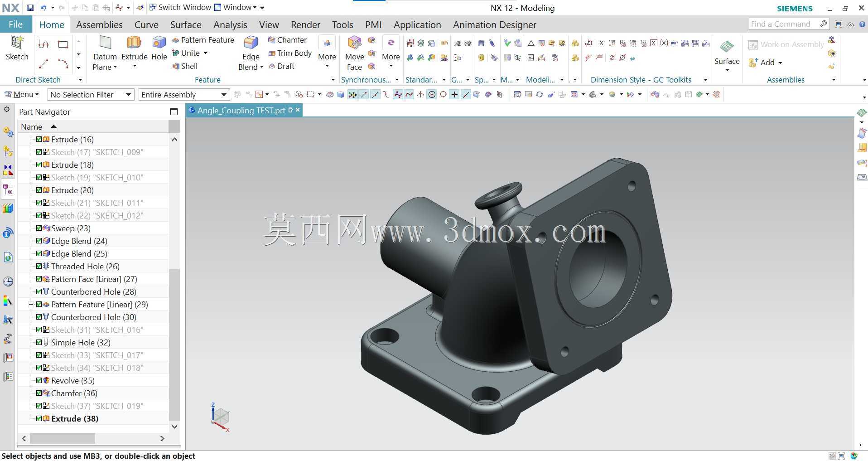Open the Entire Assembly scope dropdown
Screen dimensions: 868x461
click(x=183, y=94)
